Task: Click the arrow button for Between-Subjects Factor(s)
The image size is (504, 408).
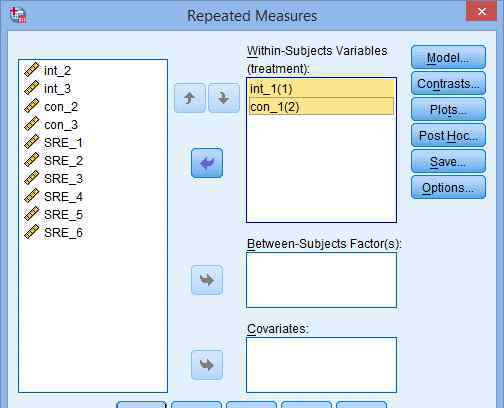Action: pos(207,280)
